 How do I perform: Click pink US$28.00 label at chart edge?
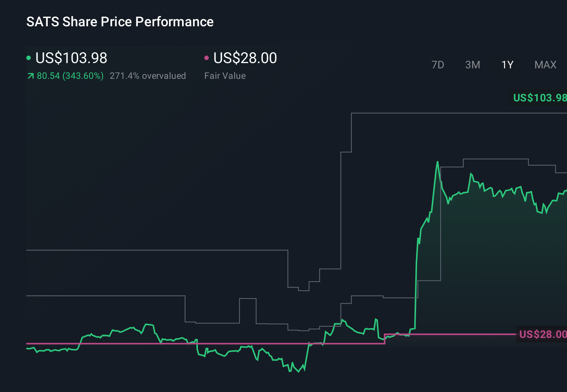pos(542,334)
